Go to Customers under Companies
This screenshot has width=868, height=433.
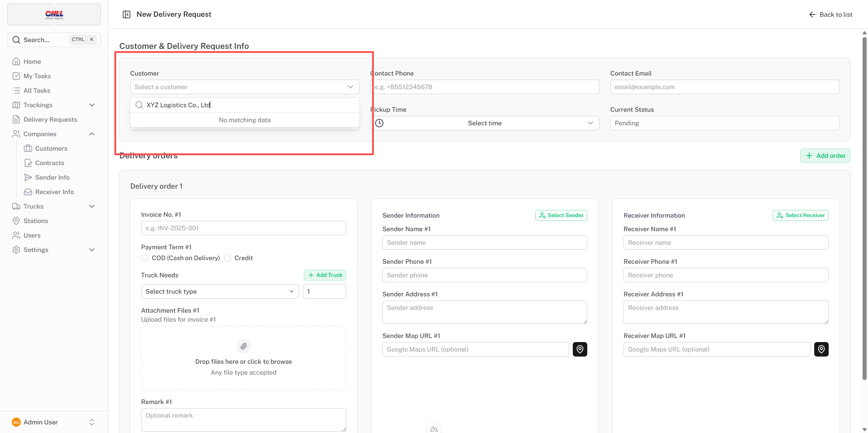tap(51, 148)
